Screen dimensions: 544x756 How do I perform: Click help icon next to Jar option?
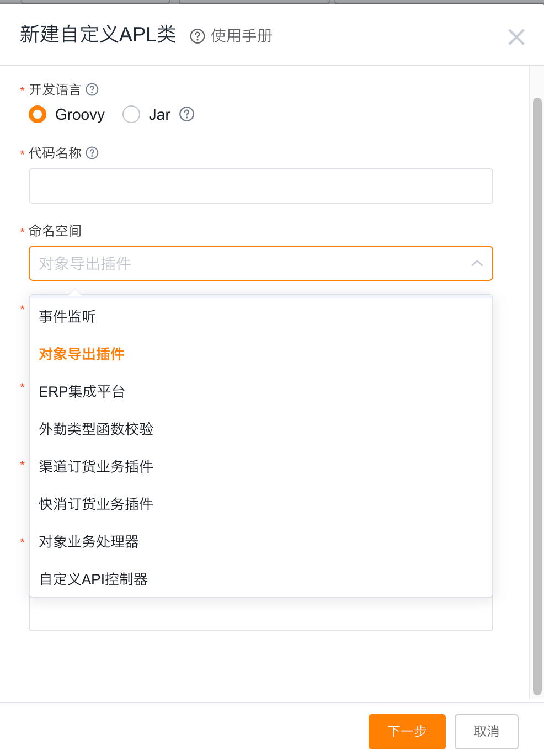tap(187, 114)
